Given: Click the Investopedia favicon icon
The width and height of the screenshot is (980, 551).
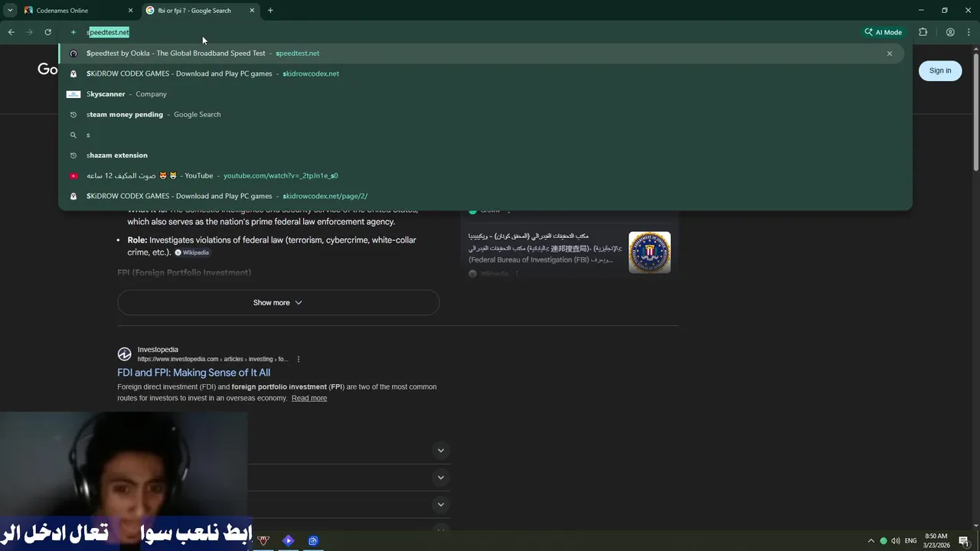Looking at the screenshot, I should point(124,354).
